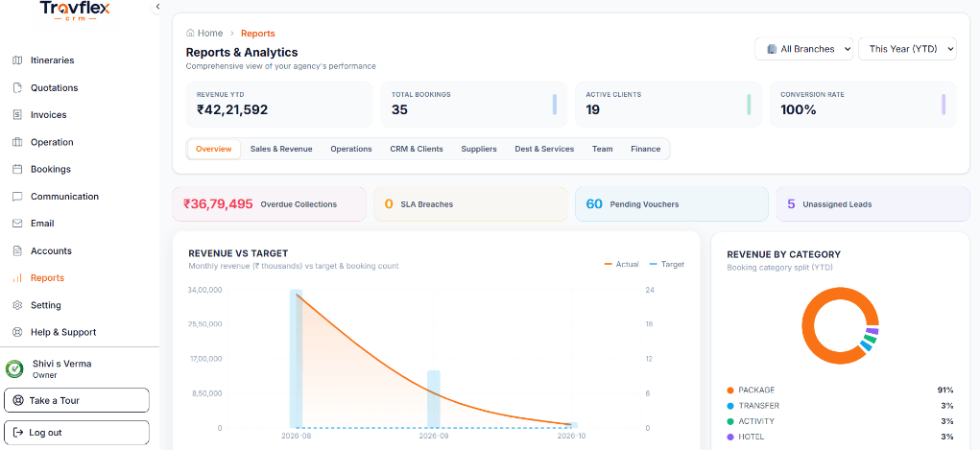This screenshot has width=980, height=450.
Task: Click the Reports bar chart icon
Action: pos(17,278)
